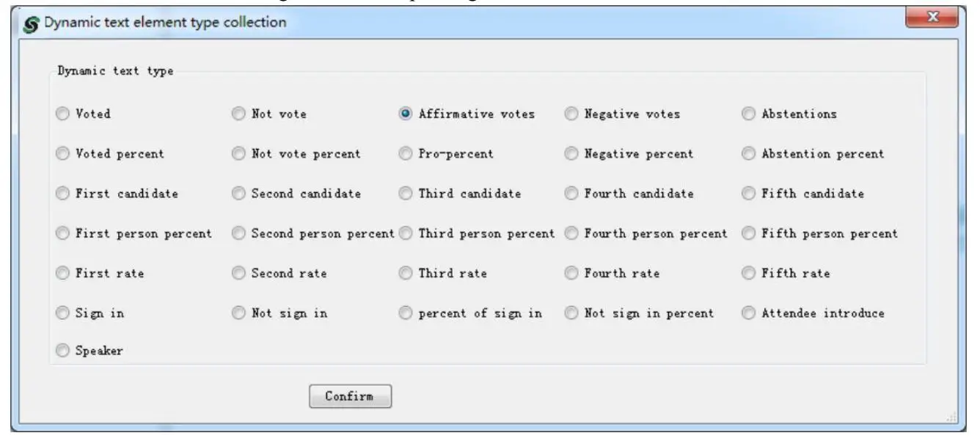Pick First candidate radio button

[63, 194]
